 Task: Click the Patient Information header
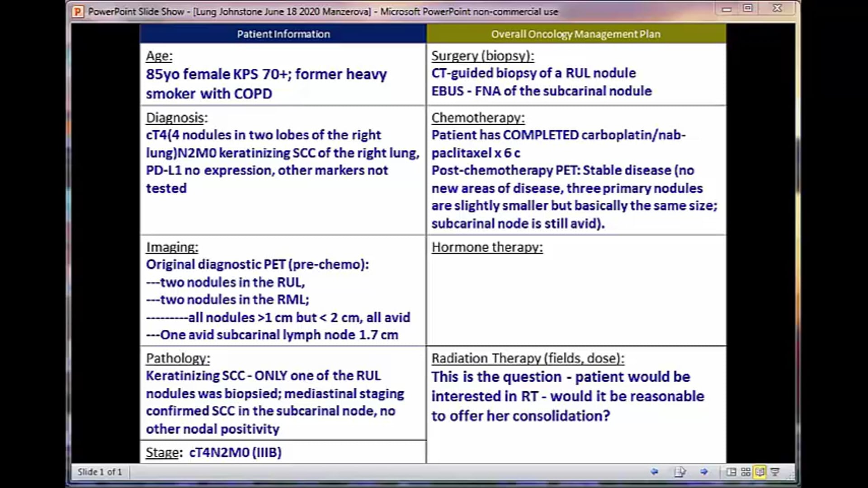(x=283, y=33)
